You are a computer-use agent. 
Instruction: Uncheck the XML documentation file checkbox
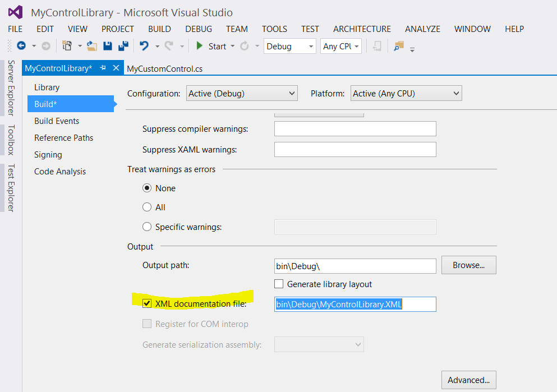click(x=147, y=303)
